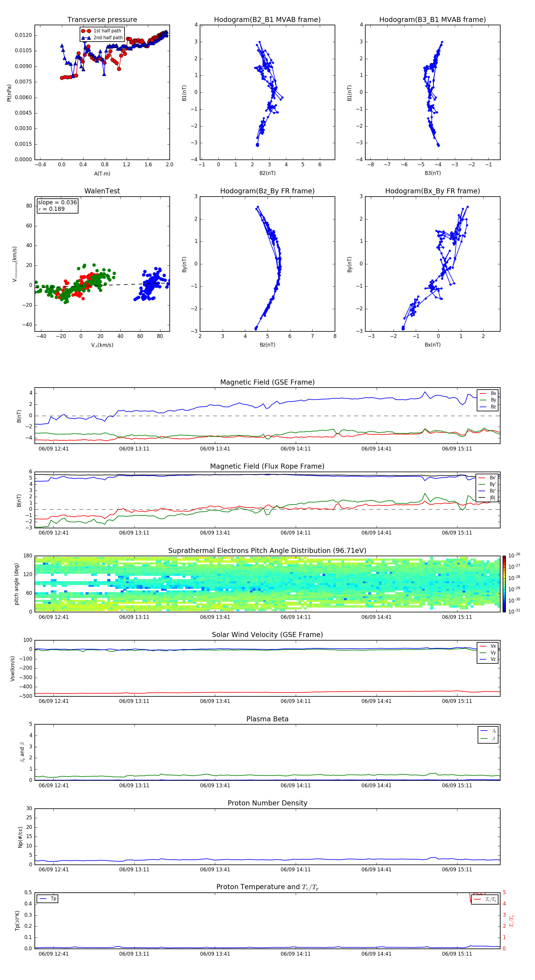Click the "Vsw(km/s)" y-axis label
535x980 pixels.
pos(12,668)
